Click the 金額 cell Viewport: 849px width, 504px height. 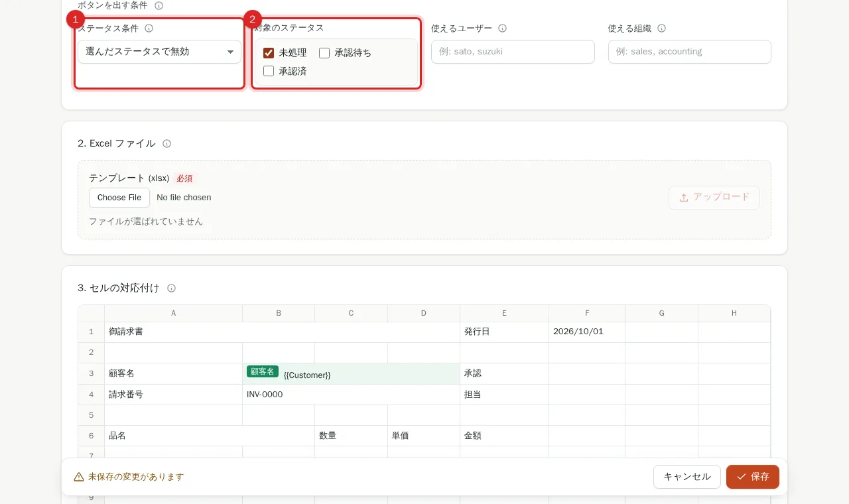pyautogui.click(x=505, y=436)
